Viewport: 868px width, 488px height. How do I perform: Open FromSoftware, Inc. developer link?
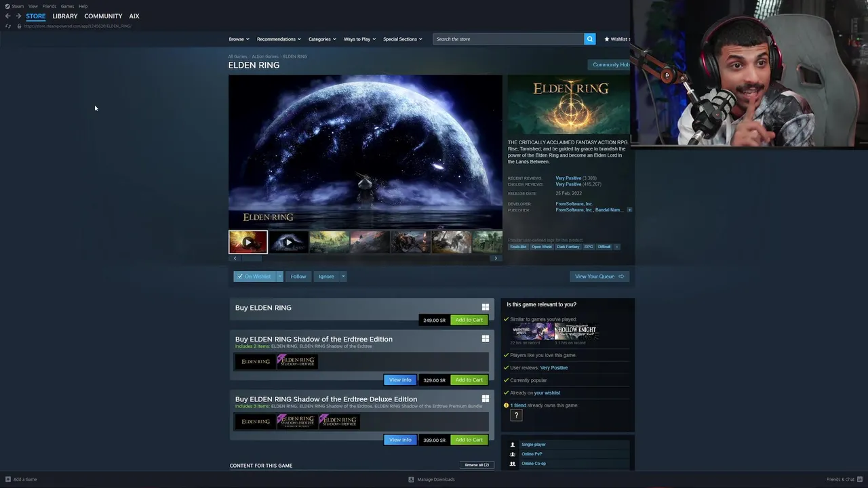coord(574,204)
